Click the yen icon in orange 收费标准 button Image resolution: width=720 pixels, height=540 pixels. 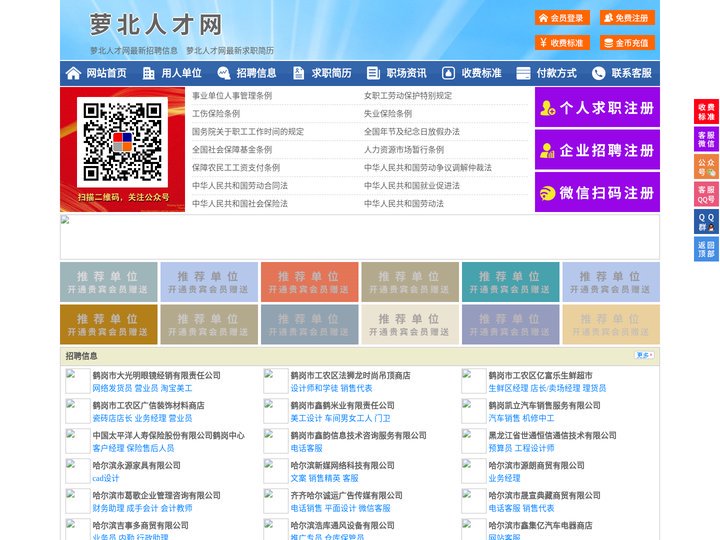[544, 43]
